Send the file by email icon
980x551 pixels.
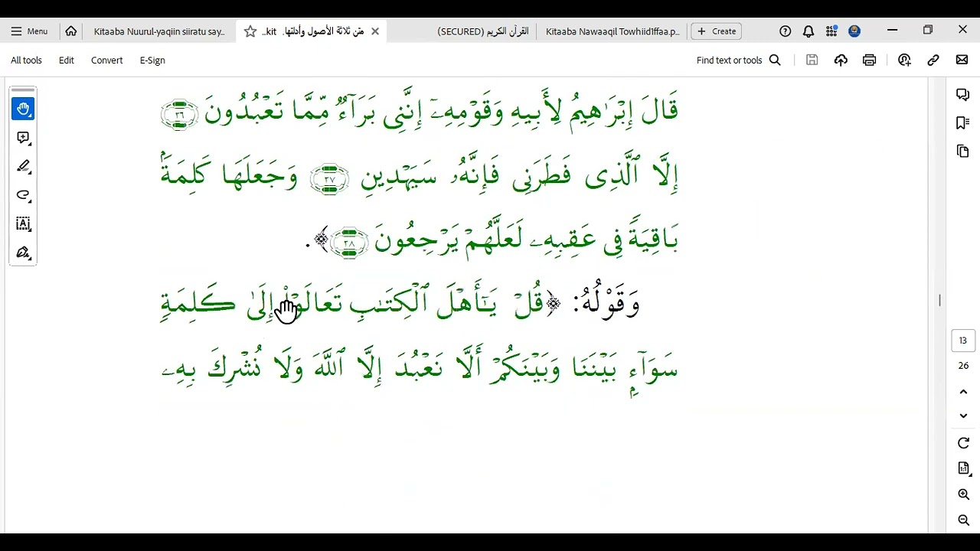pos(962,60)
